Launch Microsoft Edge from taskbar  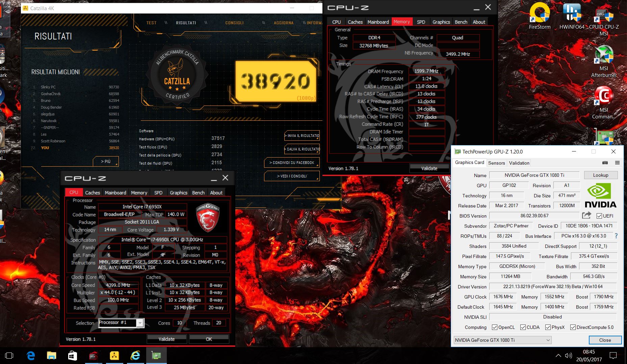31,356
